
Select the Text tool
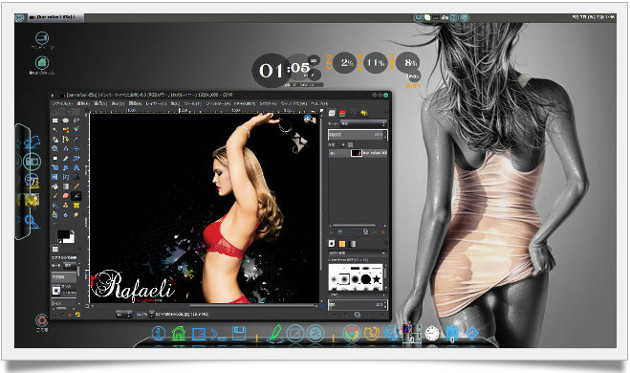(x=76, y=177)
